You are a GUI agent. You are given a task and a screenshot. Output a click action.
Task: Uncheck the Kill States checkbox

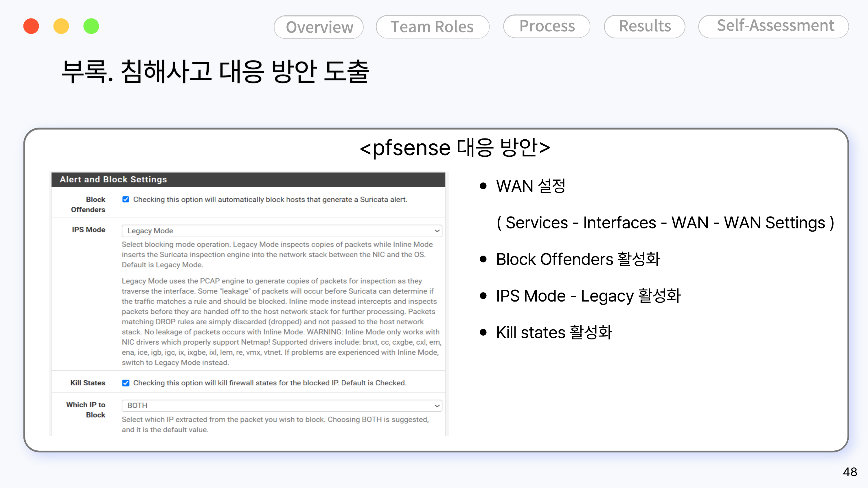tap(126, 383)
